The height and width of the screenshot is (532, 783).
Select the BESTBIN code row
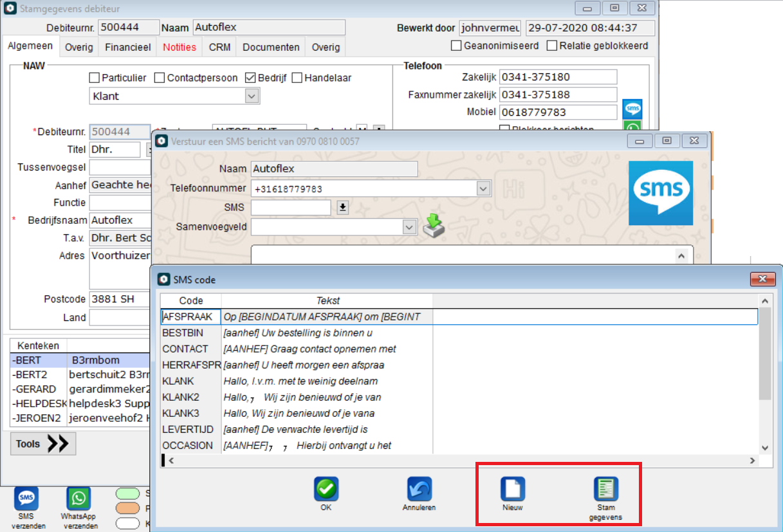(459, 333)
